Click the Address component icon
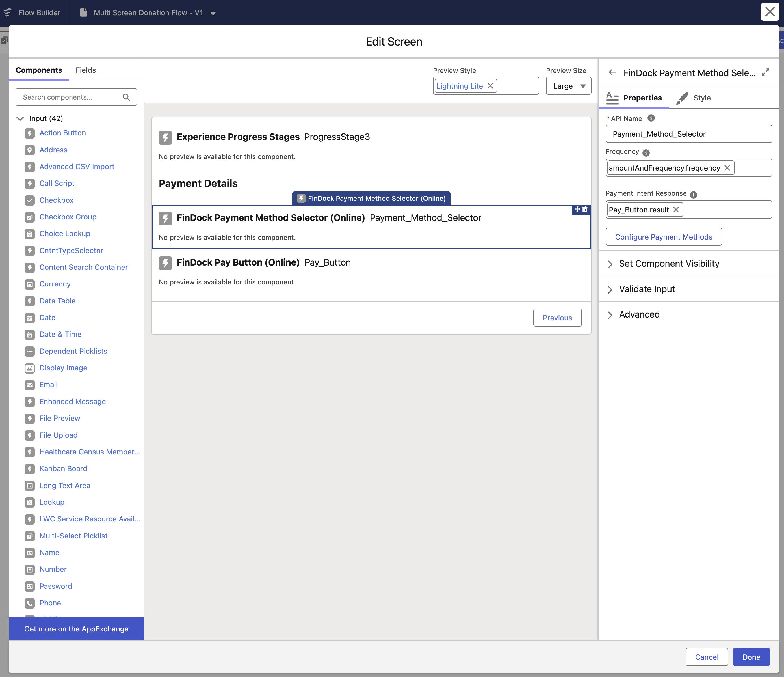The height and width of the screenshot is (677, 784). point(29,150)
